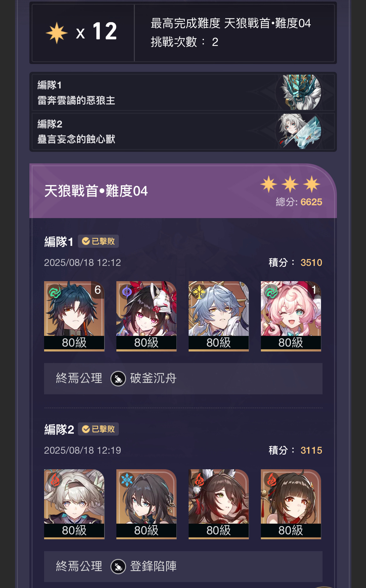This screenshot has height=588, width=366.
Task: Select the bob-haired fire character in team 2
Action: click(x=291, y=504)
